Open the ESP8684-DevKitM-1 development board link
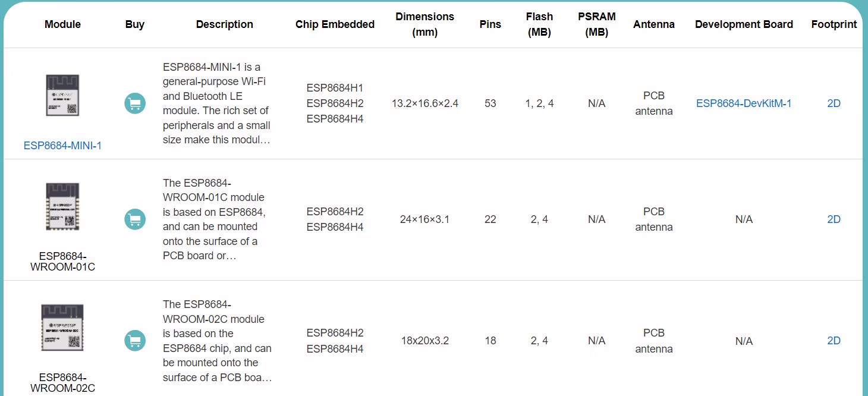 744,103
